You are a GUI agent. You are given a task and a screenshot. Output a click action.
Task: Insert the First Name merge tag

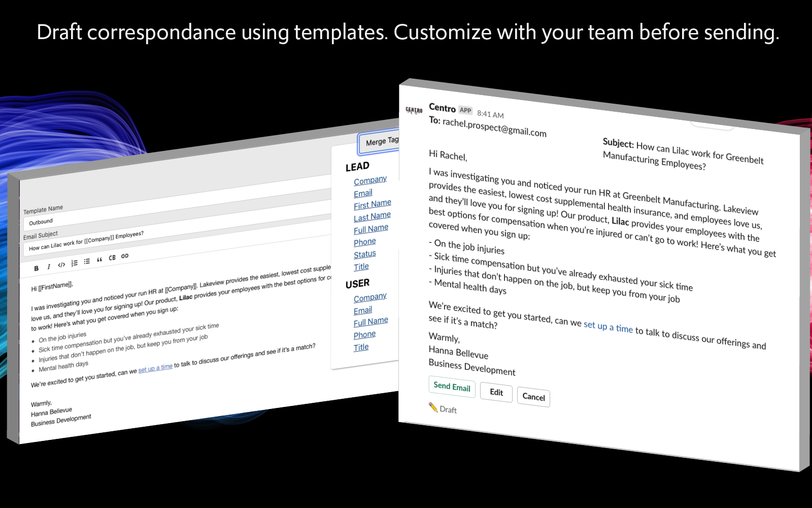click(x=373, y=204)
